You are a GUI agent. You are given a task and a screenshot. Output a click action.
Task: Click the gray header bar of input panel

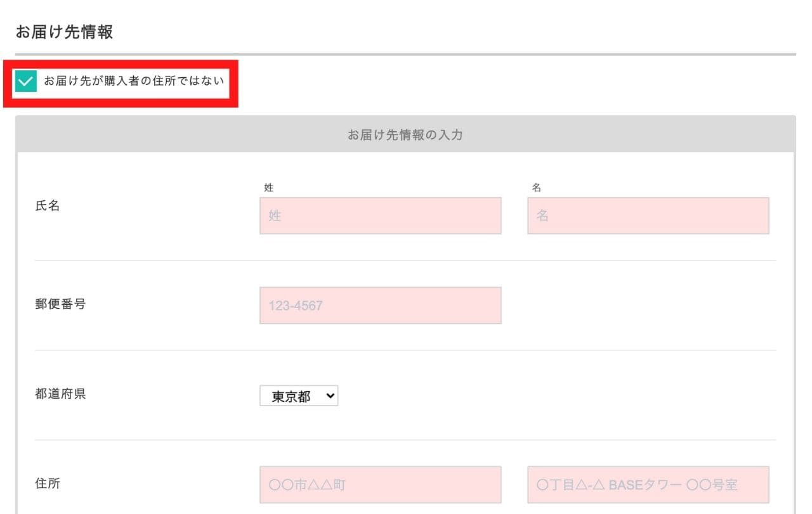point(405,134)
